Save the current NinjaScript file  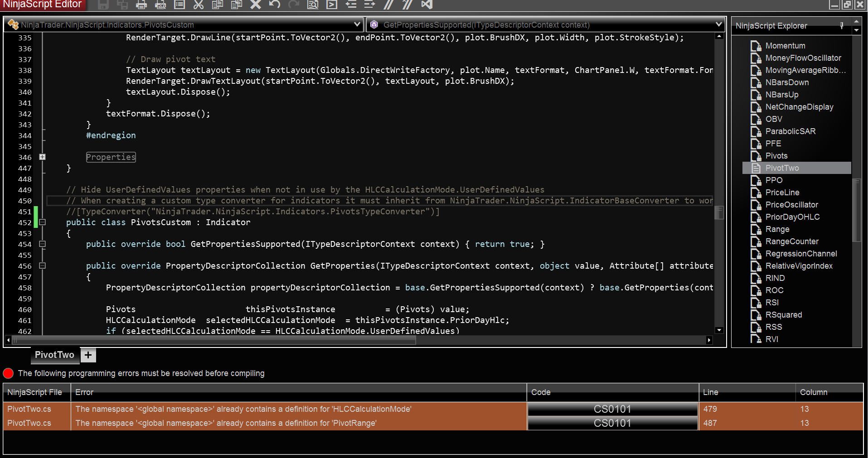[103, 5]
